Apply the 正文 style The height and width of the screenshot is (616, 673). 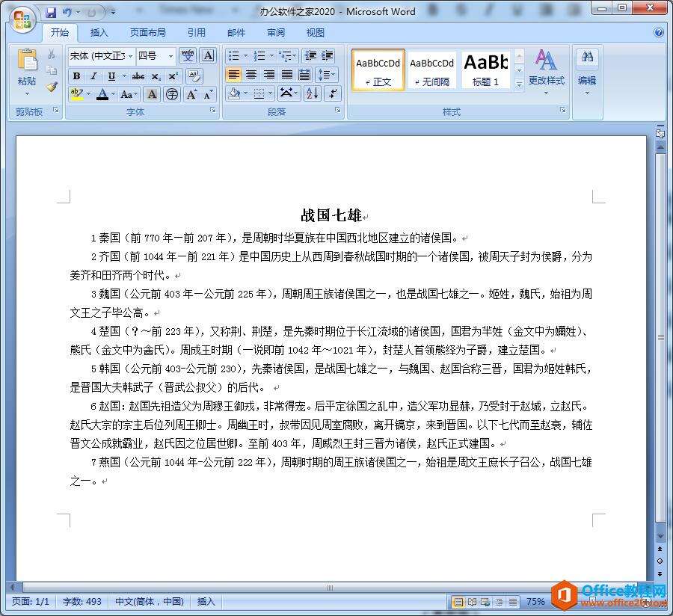point(378,70)
